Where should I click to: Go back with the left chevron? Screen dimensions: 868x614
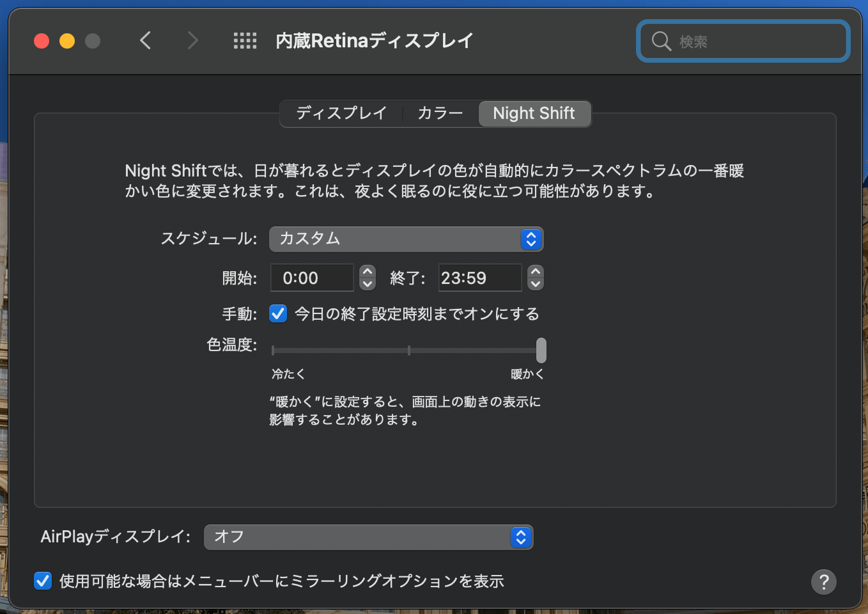146,41
